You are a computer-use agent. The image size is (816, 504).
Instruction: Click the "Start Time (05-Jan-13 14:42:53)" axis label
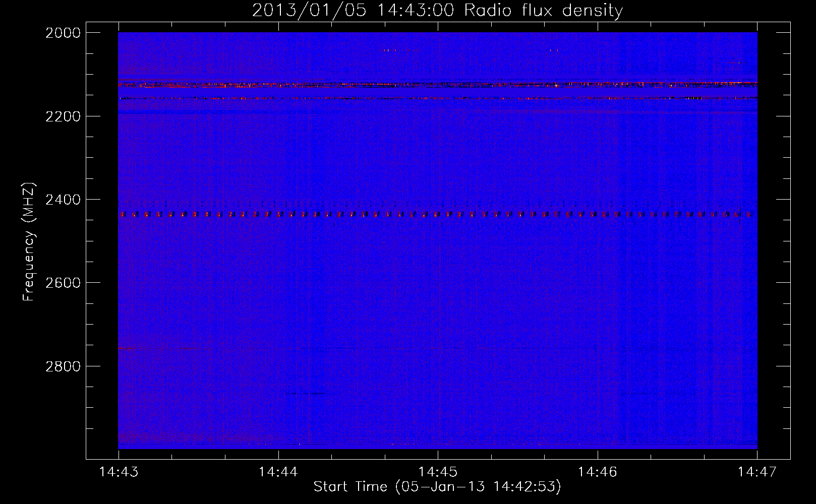point(437,487)
